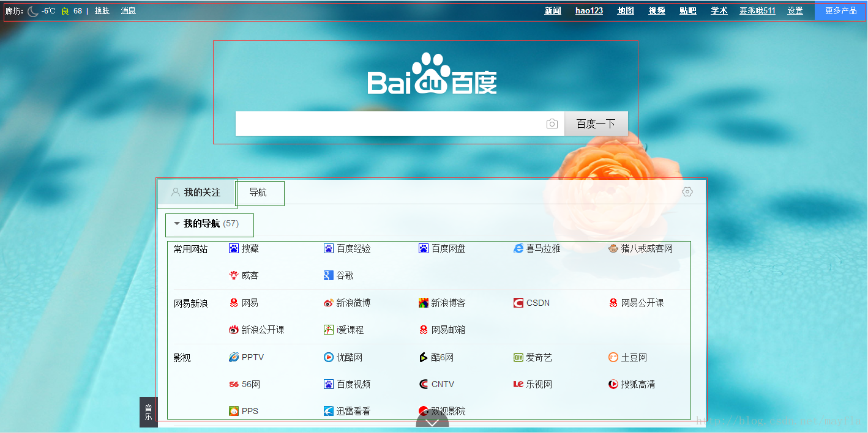This screenshot has width=868, height=433.
Task: Click the 网易新浪 category label
Action: (x=190, y=303)
